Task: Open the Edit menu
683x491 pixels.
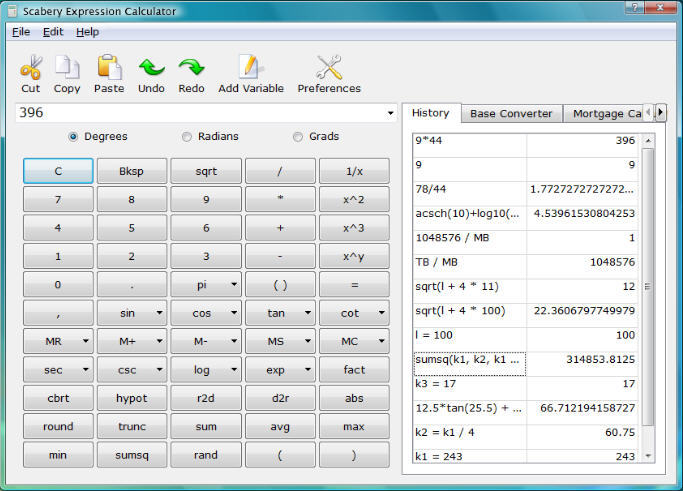Action: [x=53, y=32]
